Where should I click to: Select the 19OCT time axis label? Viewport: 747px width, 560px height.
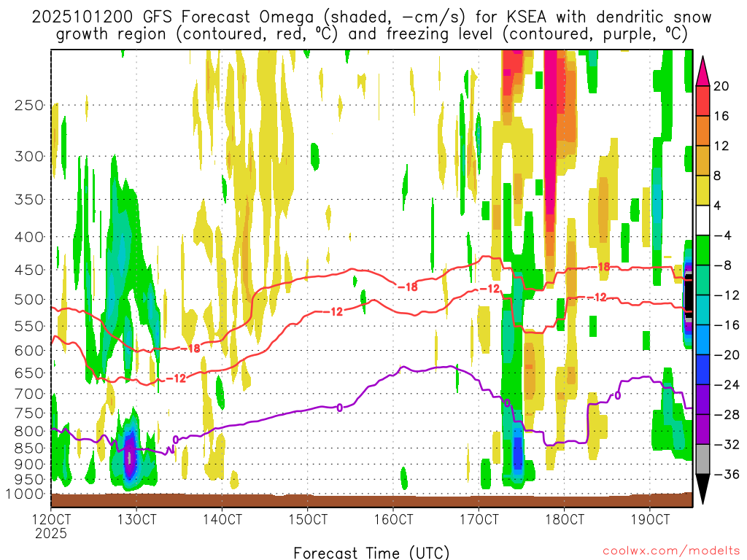point(649,519)
